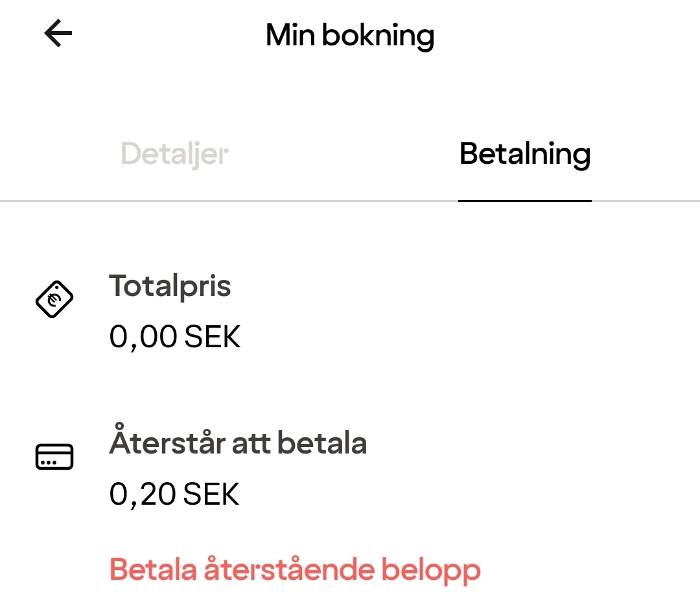The height and width of the screenshot is (598, 700).
Task: Click the credit card icon
Action: [x=54, y=457]
